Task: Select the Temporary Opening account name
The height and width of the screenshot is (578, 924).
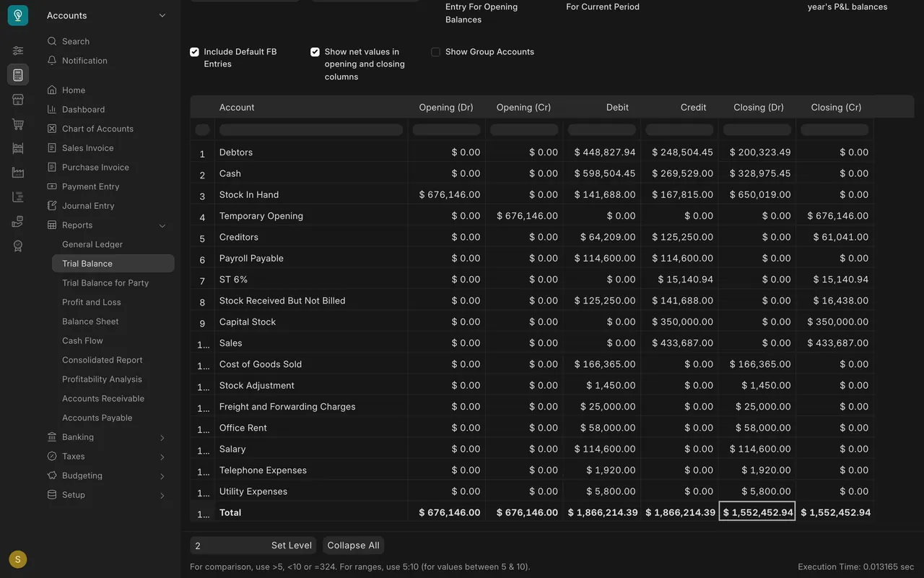Action: 261,216
